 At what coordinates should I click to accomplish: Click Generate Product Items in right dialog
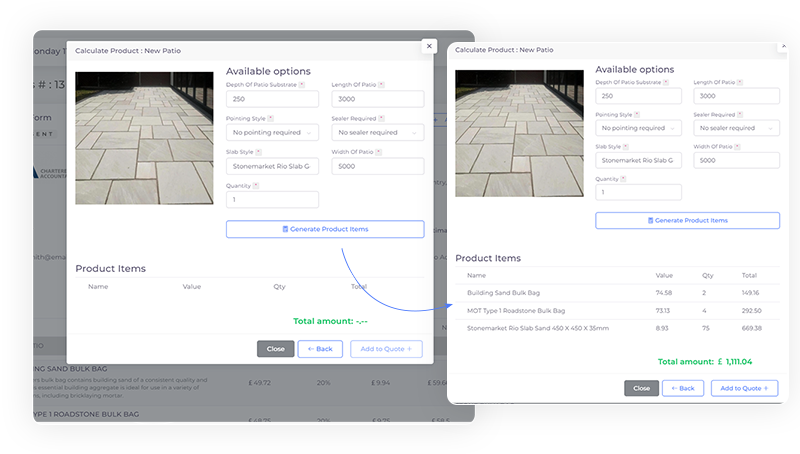point(687,220)
